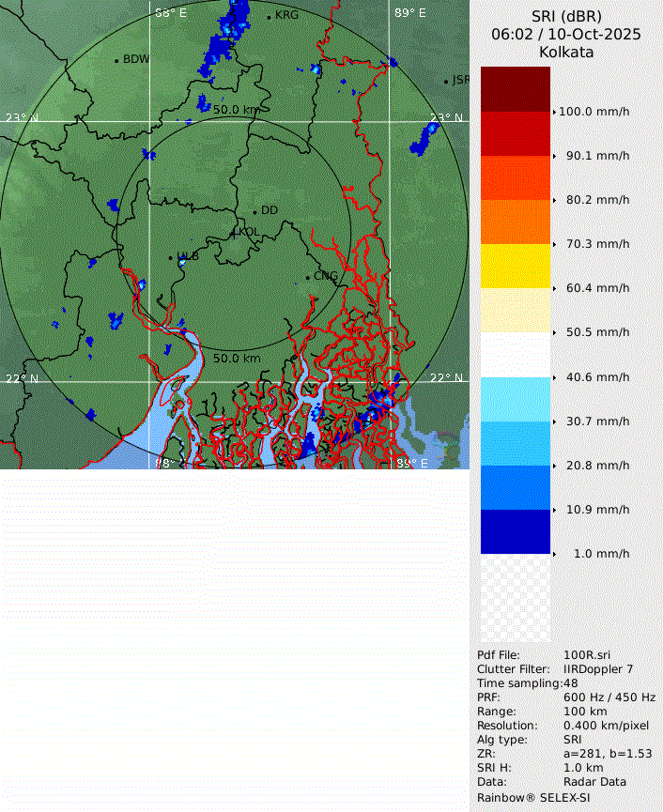Click the SRI (dBR) title text
Image resolution: width=663 pixels, height=812 pixels.
pos(566,16)
